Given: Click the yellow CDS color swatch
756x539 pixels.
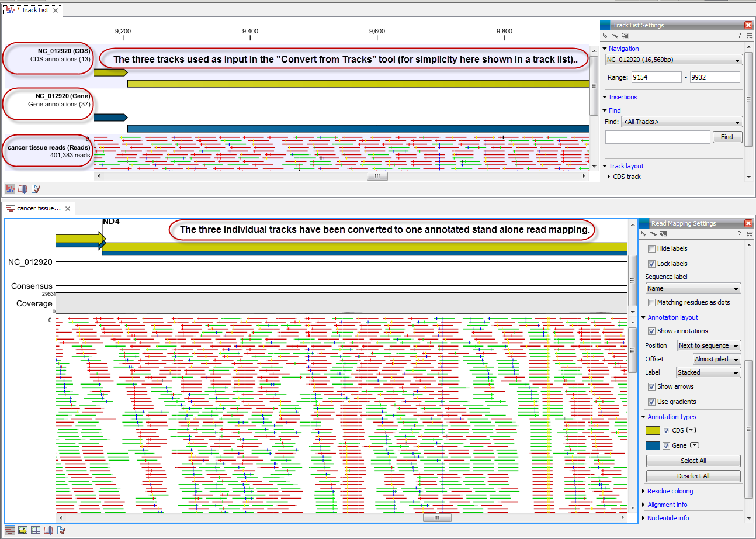Looking at the screenshot, I should point(654,430).
